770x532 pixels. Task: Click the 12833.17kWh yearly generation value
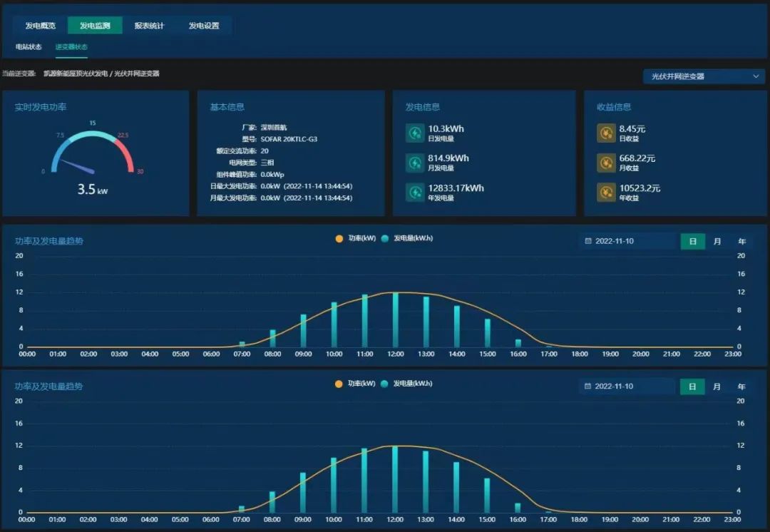tap(456, 188)
